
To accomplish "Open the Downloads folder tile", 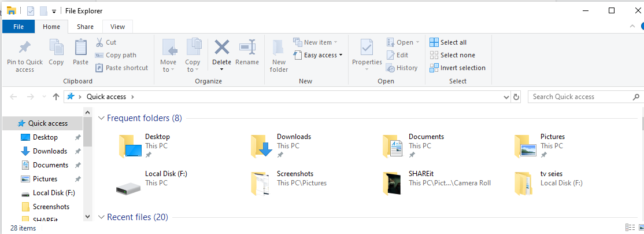I will [x=281, y=145].
